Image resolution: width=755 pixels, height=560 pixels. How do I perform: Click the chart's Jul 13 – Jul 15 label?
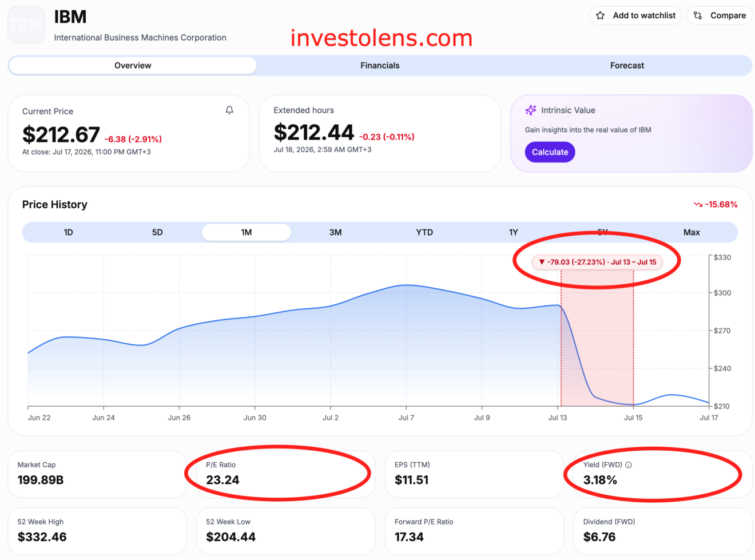tap(634, 262)
